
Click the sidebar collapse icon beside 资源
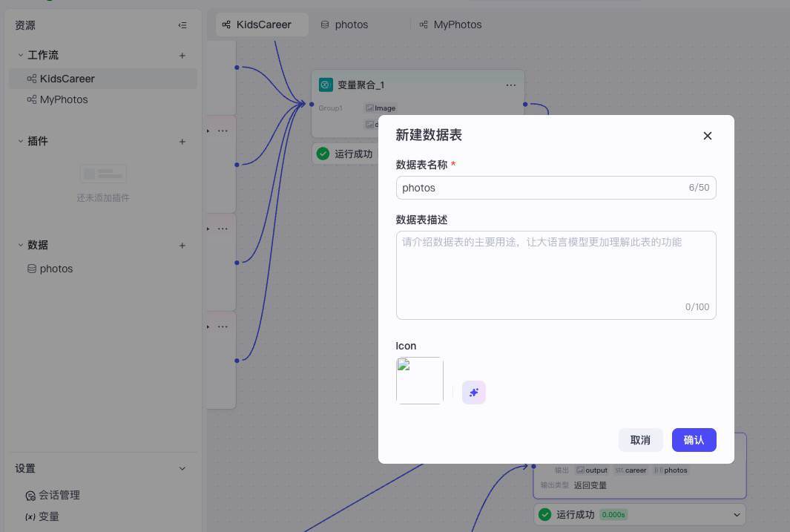pos(182,24)
